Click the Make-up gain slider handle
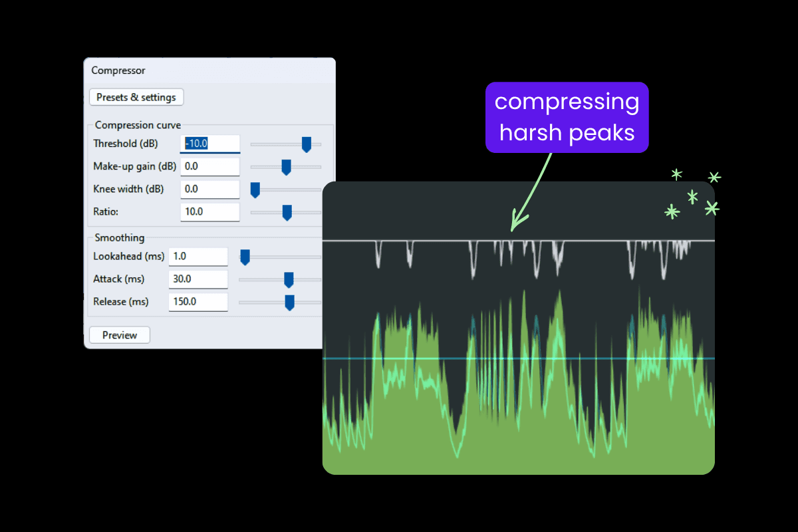The height and width of the screenshot is (532, 798). 287,167
